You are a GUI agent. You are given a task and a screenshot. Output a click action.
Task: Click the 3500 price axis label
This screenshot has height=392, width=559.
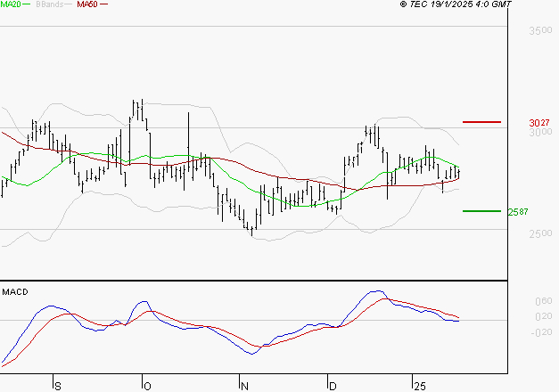540,31
